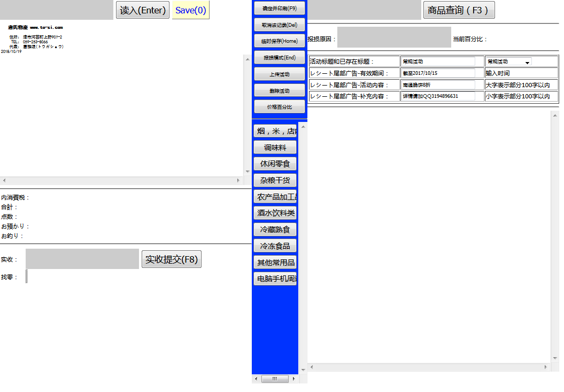Click 确定并印刷(F9) to confirm and print
This screenshot has height=392, width=564.
click(x=280, y=9)
